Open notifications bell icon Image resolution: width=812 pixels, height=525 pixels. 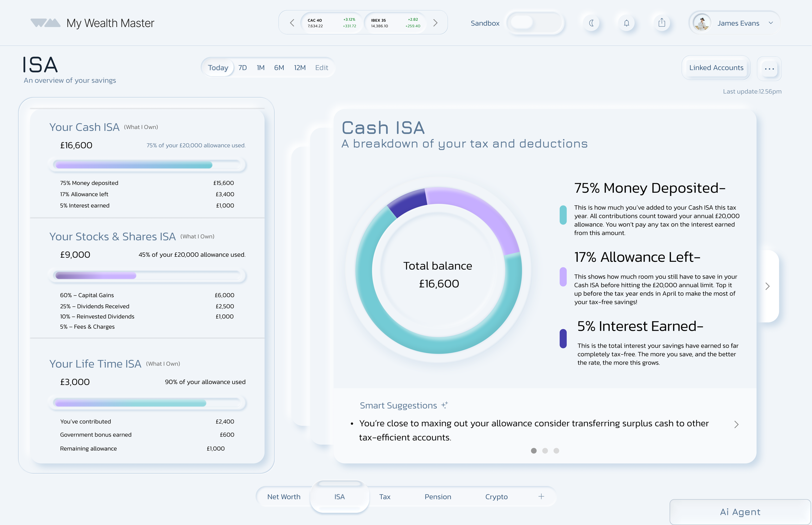[x=626, y=23]
